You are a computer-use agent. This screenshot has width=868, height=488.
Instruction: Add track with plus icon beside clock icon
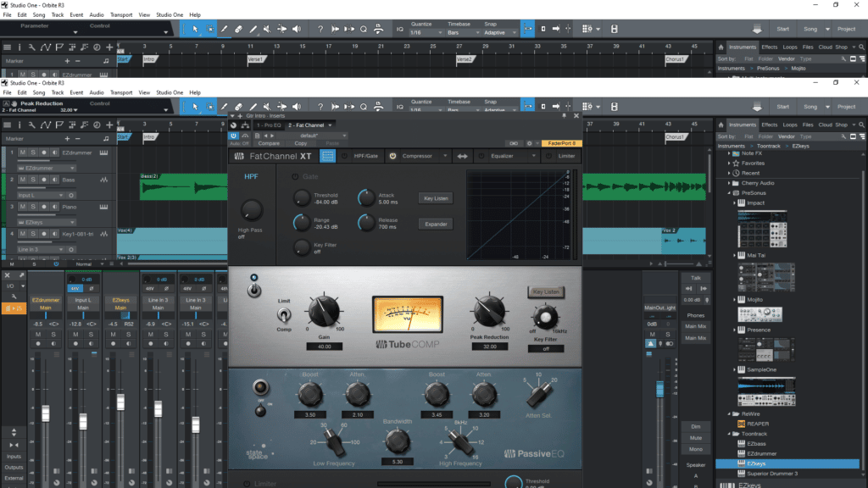(x=109, y=125)
